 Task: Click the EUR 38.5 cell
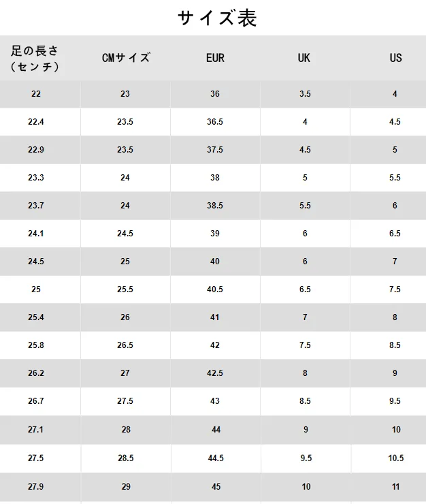pos(215,206)
